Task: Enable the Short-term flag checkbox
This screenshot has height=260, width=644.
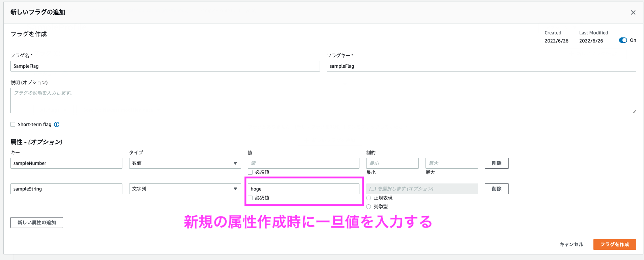Action: pos(13,124)
